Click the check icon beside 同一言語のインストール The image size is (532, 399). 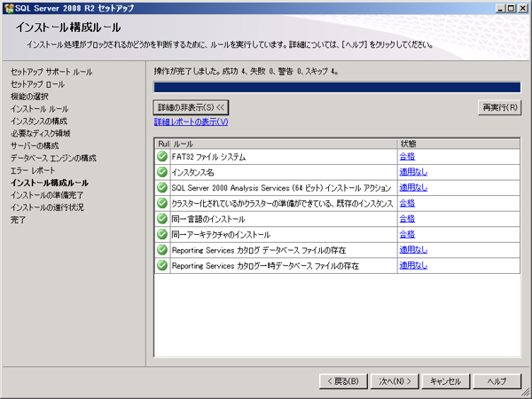[162, 219]
